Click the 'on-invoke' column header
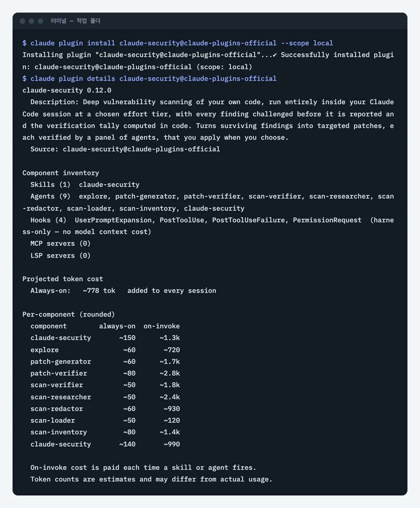420x508 pixels. point(162,326)
